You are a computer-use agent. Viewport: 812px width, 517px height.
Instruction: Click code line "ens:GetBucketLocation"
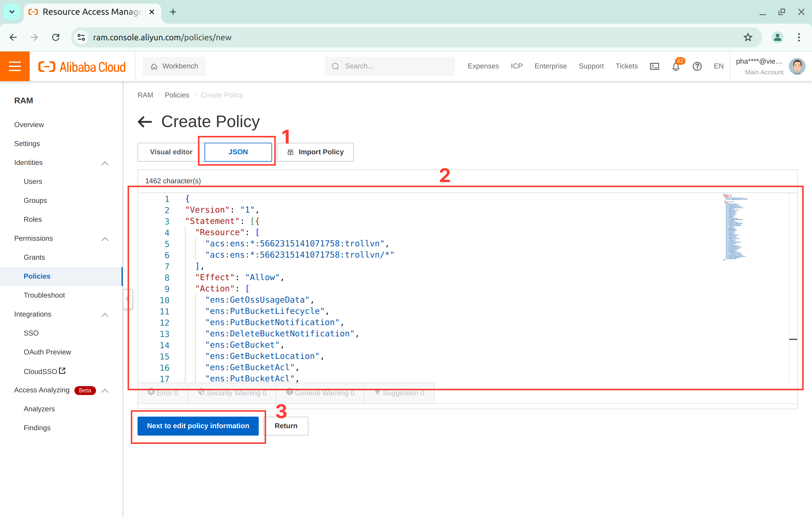click(264, 356)
